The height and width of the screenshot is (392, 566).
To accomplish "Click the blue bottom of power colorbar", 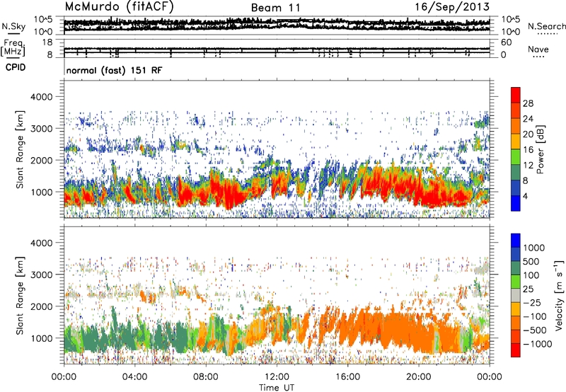I will pyautogui.click(x=516, y=203).
